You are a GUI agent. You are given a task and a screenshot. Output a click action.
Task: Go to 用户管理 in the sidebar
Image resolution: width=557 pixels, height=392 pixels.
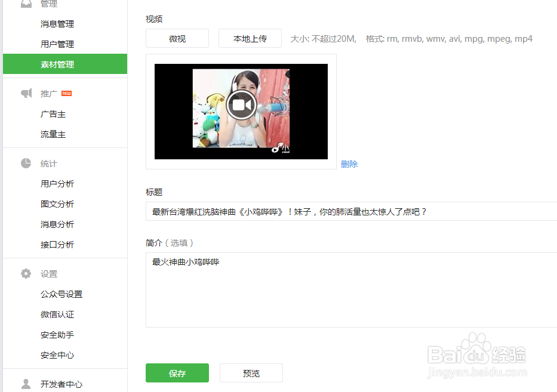[58, 44]
